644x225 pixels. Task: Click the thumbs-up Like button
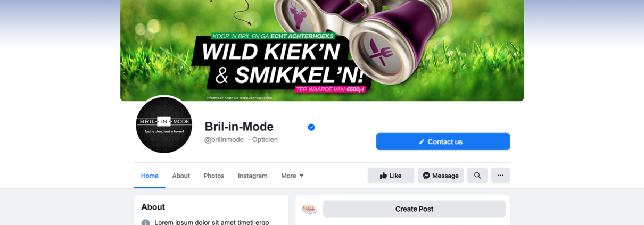tap(391, 176)
